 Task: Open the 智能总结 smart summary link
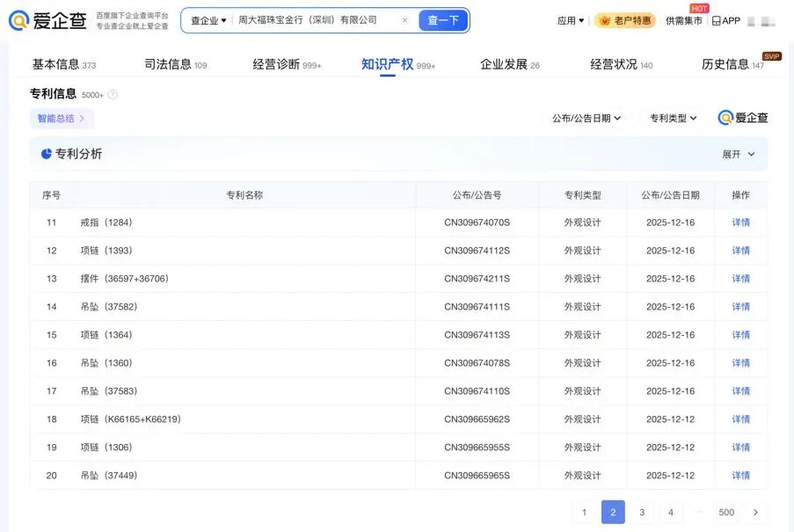coord(56,118)
